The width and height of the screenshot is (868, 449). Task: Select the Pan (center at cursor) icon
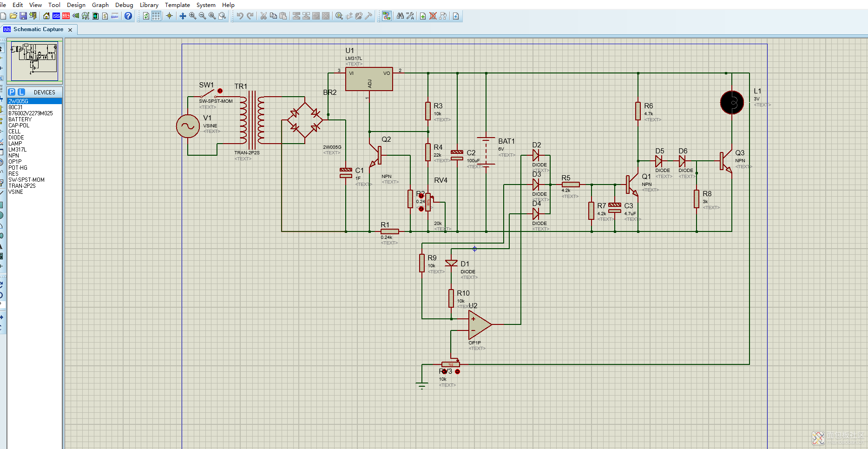[183, 16]
